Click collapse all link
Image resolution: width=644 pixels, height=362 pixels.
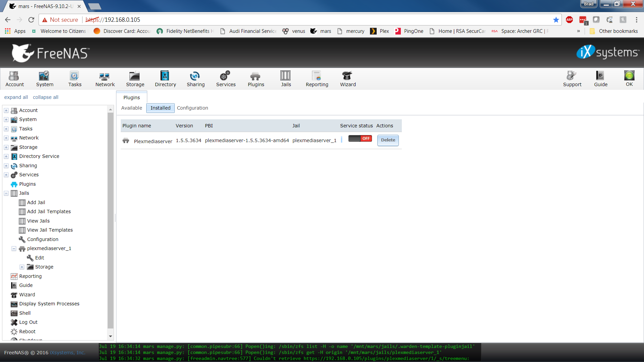point(46,97)
